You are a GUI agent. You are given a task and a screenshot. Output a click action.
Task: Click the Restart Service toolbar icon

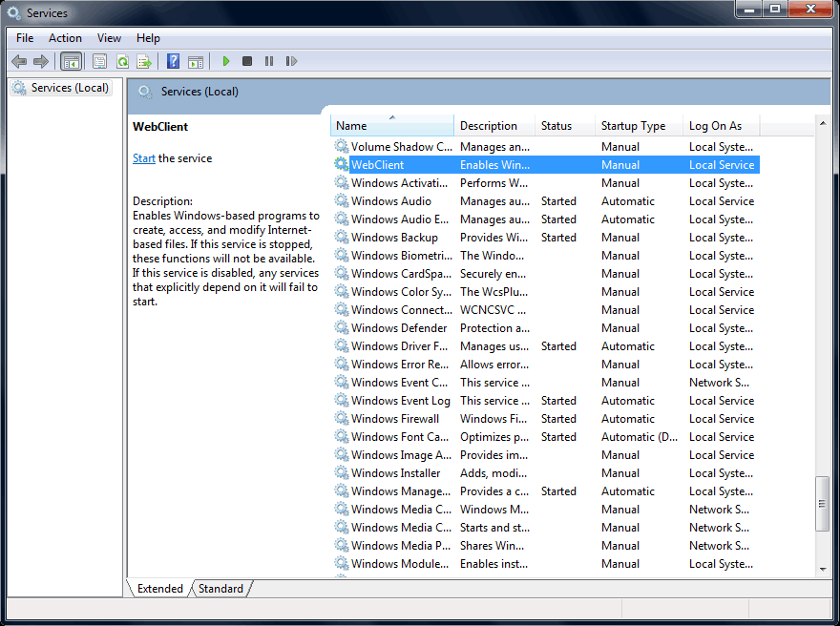[x=291, y=61]
